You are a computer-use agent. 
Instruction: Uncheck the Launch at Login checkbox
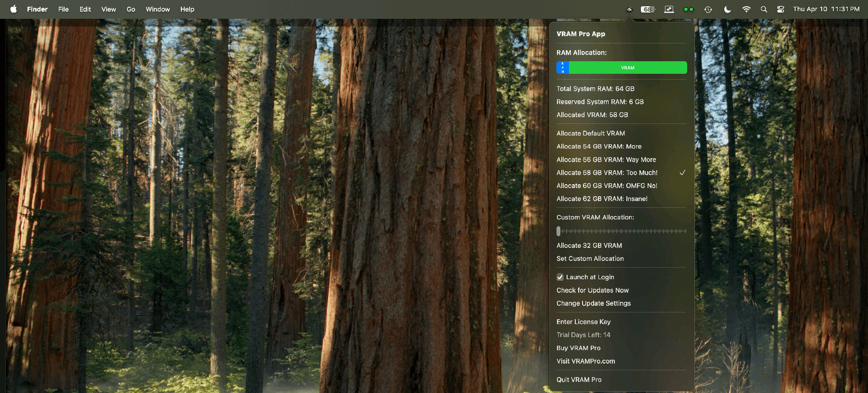tap(560, 277)
